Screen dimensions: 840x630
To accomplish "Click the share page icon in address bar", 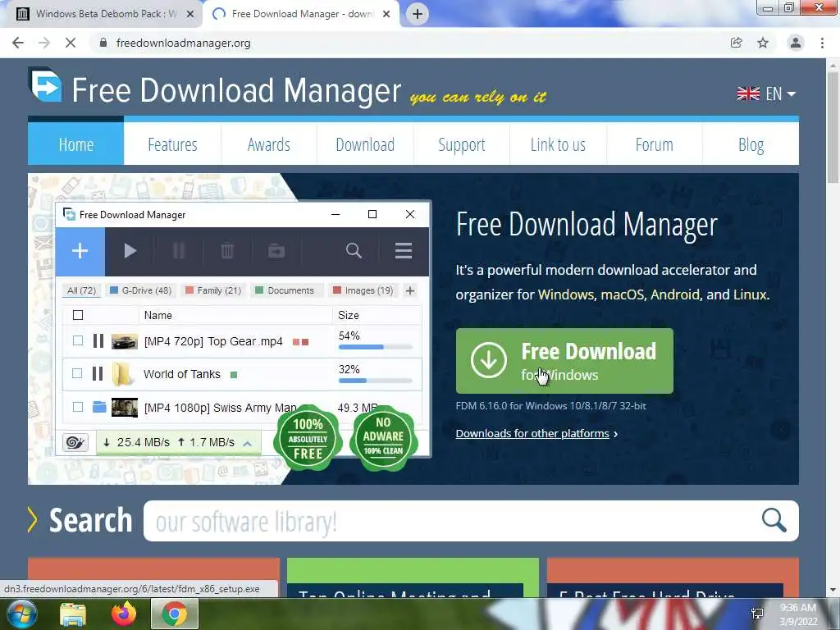I will (x=737, y=43).
